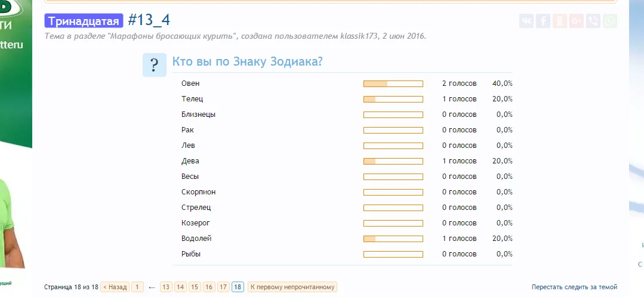Viewport: 644px width, 297px height.
Task: Click the empty Близнецы result bar
Action: point(393,115)
